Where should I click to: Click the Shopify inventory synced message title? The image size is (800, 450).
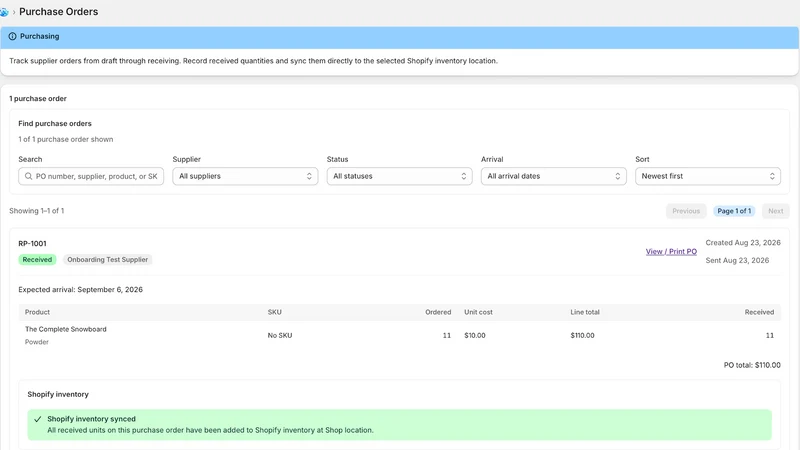click(91, 419)
